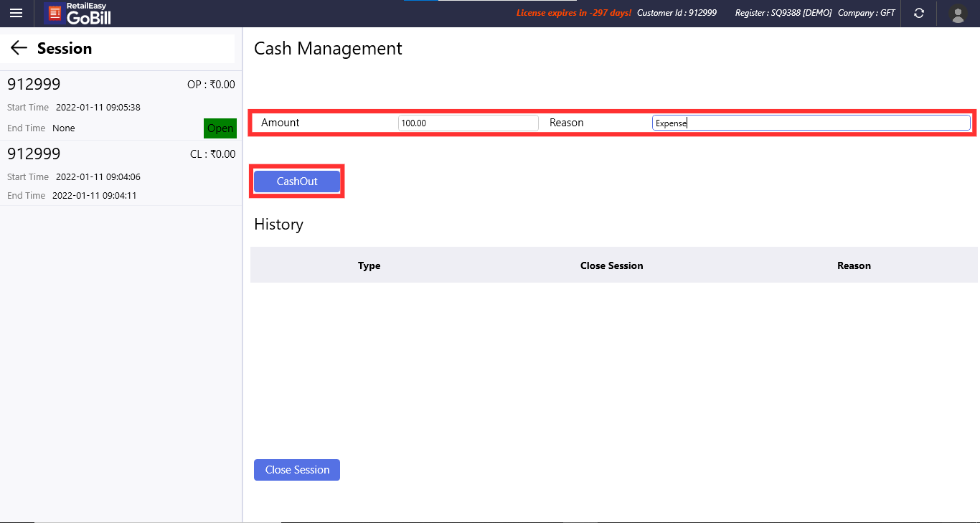Click the Cash Management heading
Screen dimensions: 980x523
click(x=328, y=48)
